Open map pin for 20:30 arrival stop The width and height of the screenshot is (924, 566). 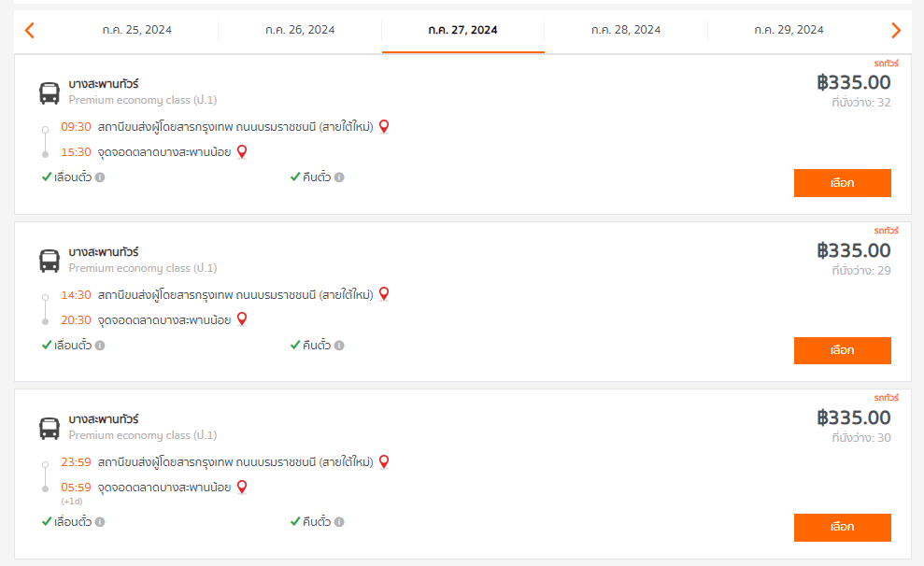pos(242,319)
